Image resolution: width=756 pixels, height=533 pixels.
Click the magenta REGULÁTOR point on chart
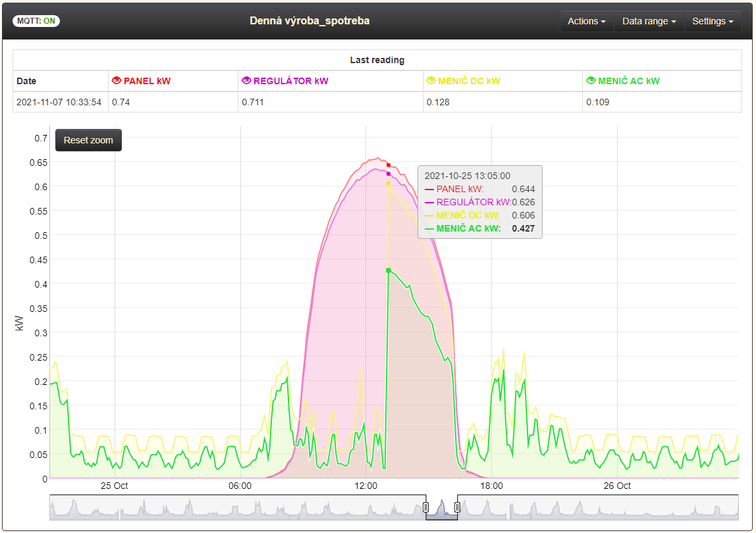[x=389, y=174]
